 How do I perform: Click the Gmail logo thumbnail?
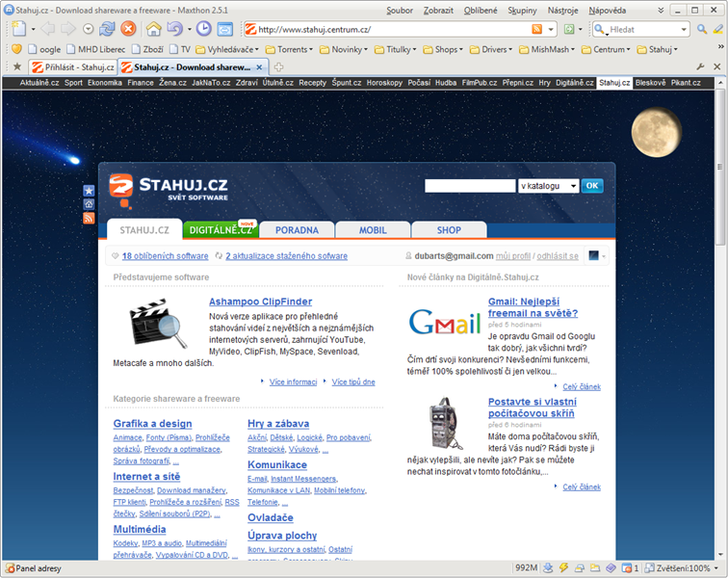point(444,322)
